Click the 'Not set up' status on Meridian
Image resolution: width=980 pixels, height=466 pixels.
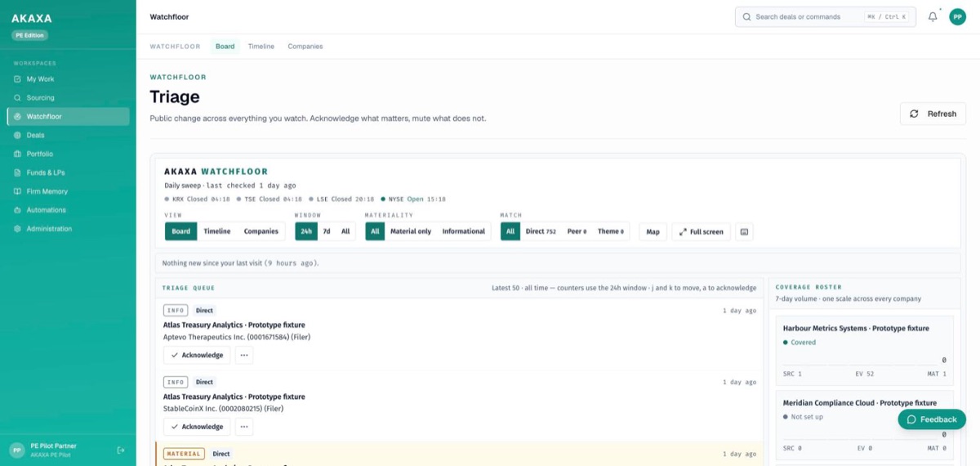click(x=804, y=417)
